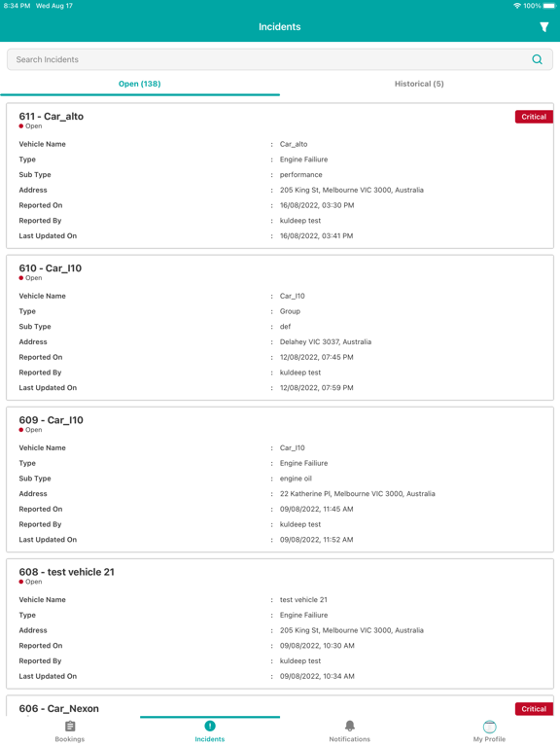Viewport: 560px width, 747px height.
Task: Switch to Open (138) tab
Action: [x=140, y=84]
